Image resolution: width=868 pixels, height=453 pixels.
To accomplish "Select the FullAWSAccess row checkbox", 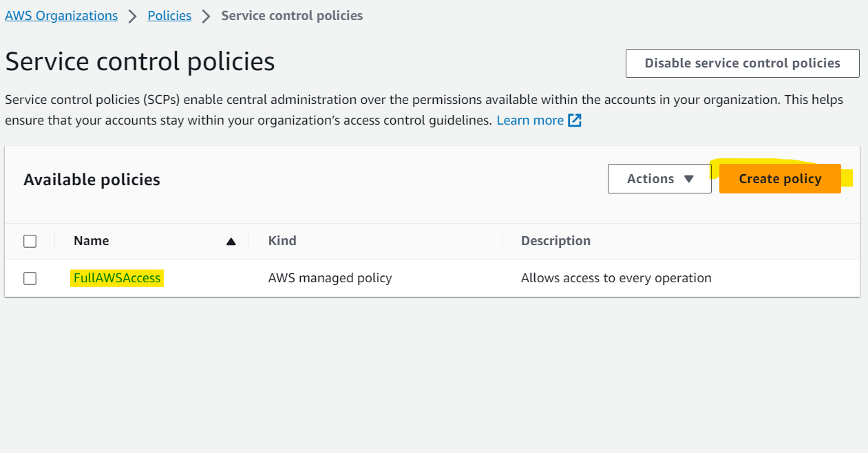I will [30, 278].
